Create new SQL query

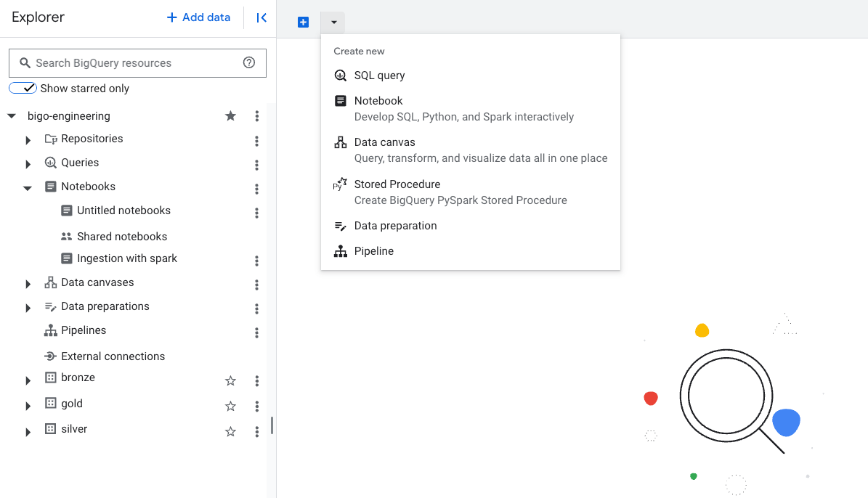click(471, 75)
